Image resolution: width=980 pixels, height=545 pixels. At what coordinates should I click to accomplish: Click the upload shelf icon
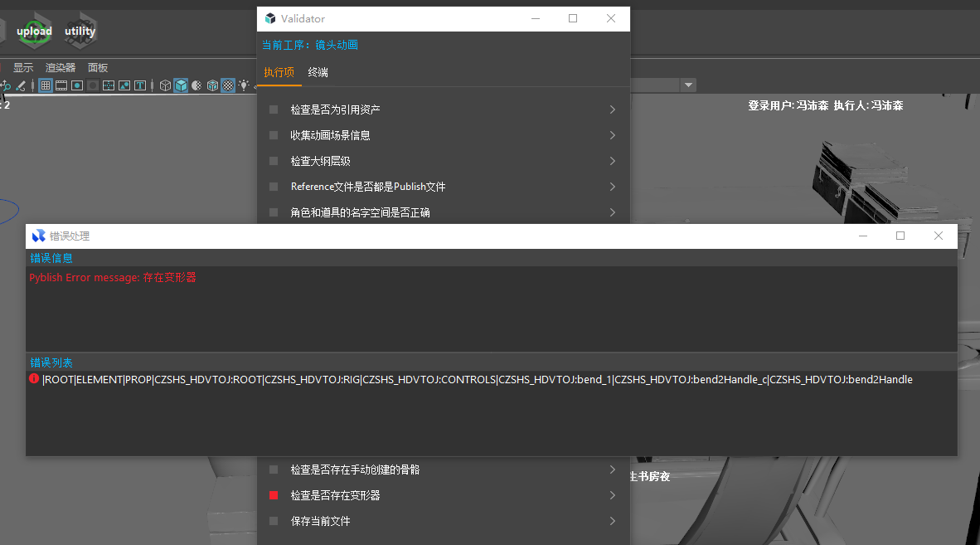click(x=34, y=32)
